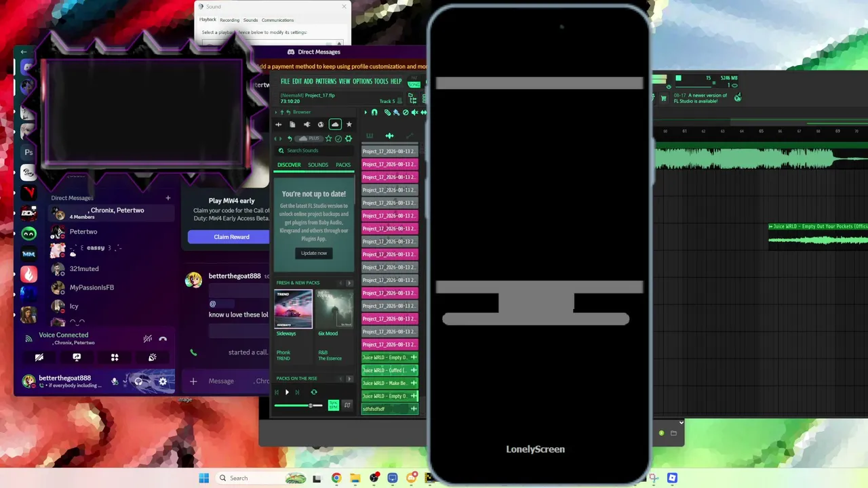
Task: Click the outlined star icon in FL Cloud
Action: click(329, 139)
